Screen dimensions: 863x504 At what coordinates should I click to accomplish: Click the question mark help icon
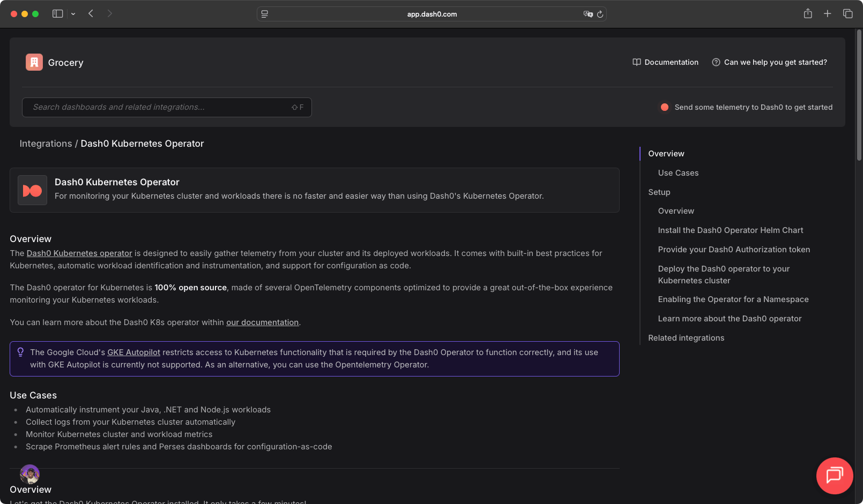coord(716,62)
